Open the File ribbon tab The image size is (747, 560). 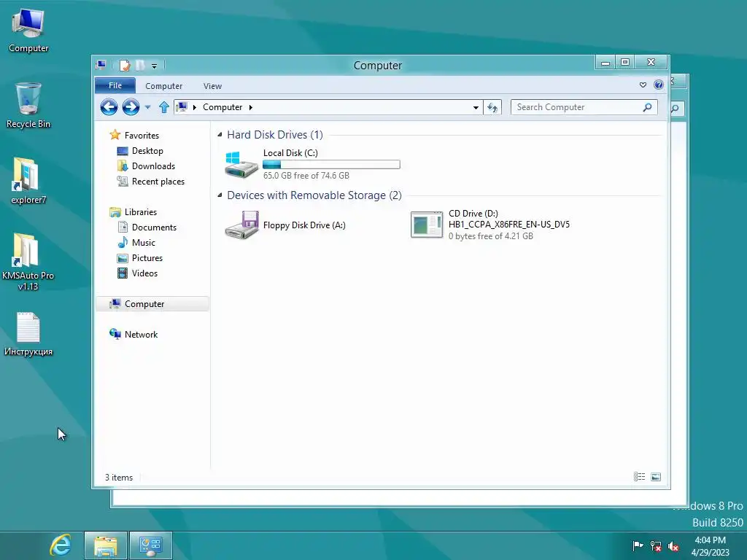115,86
